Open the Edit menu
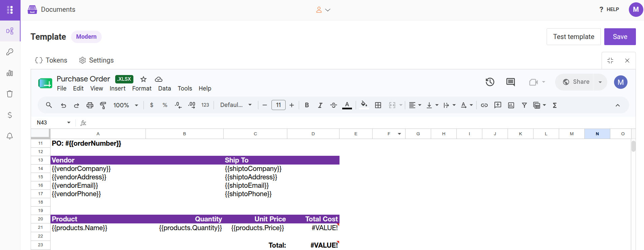The image size is (644, 250). (x=78, y=88)
